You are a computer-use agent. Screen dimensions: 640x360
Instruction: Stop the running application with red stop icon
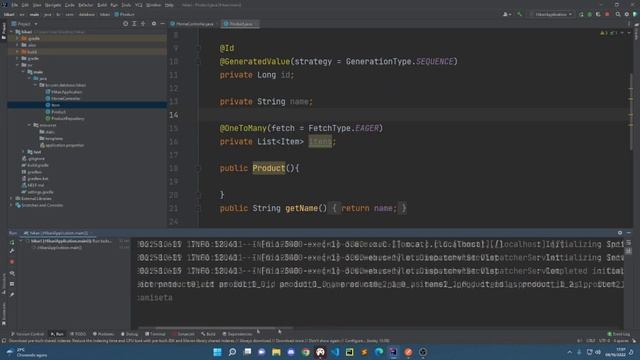pyautogui.click(x=12, y=262)
